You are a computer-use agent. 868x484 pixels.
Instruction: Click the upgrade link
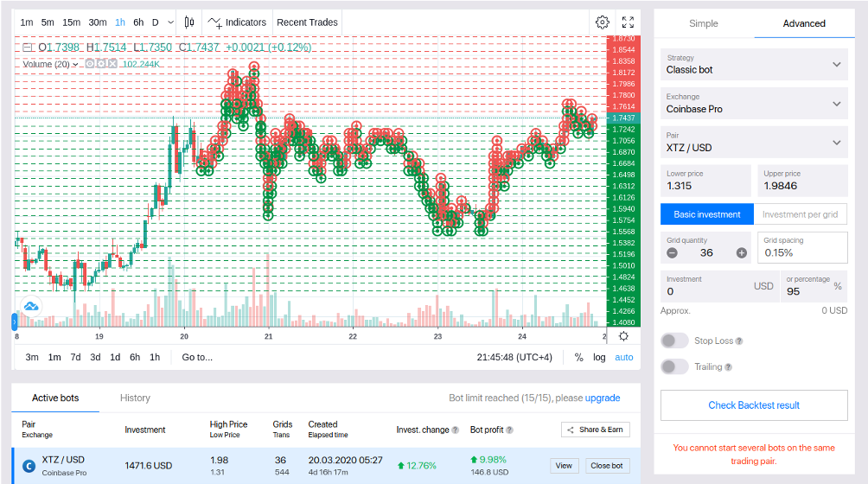pos(603,398)
